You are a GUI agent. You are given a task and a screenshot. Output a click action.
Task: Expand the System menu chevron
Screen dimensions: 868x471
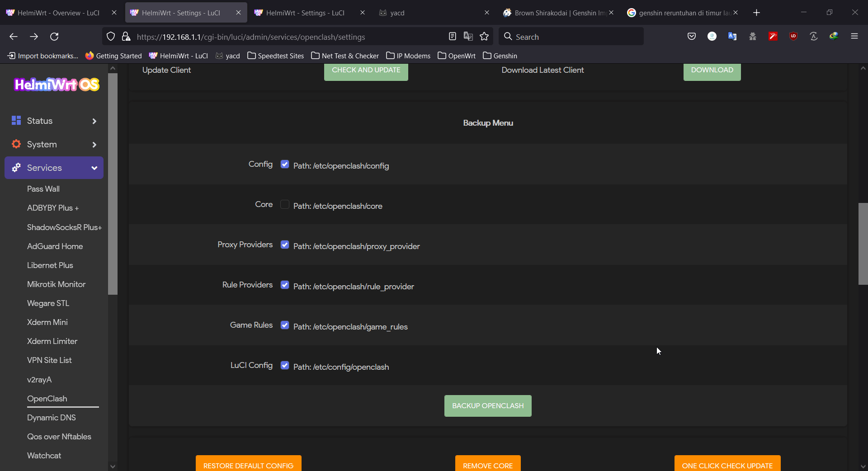tap(94, 144)
